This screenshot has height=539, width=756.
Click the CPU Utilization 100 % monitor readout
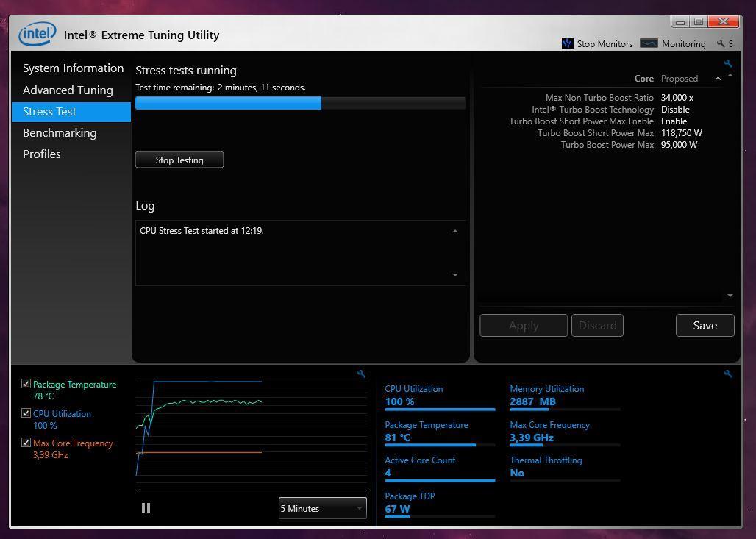400,401
